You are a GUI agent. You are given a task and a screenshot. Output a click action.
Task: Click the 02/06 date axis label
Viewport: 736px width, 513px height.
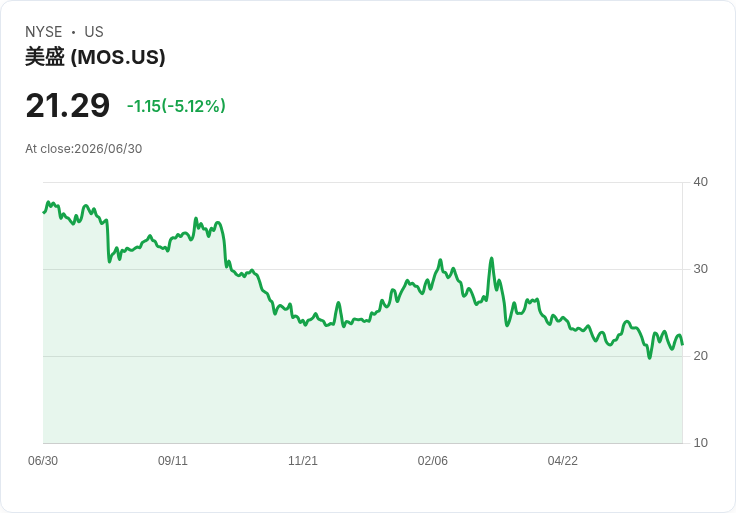[x=433, y=460]
